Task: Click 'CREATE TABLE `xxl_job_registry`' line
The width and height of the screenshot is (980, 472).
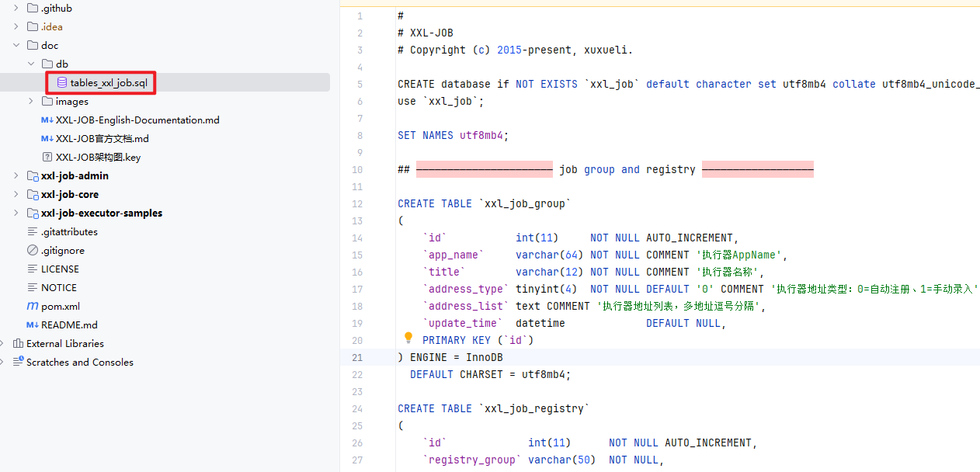Action: point(494,408)
